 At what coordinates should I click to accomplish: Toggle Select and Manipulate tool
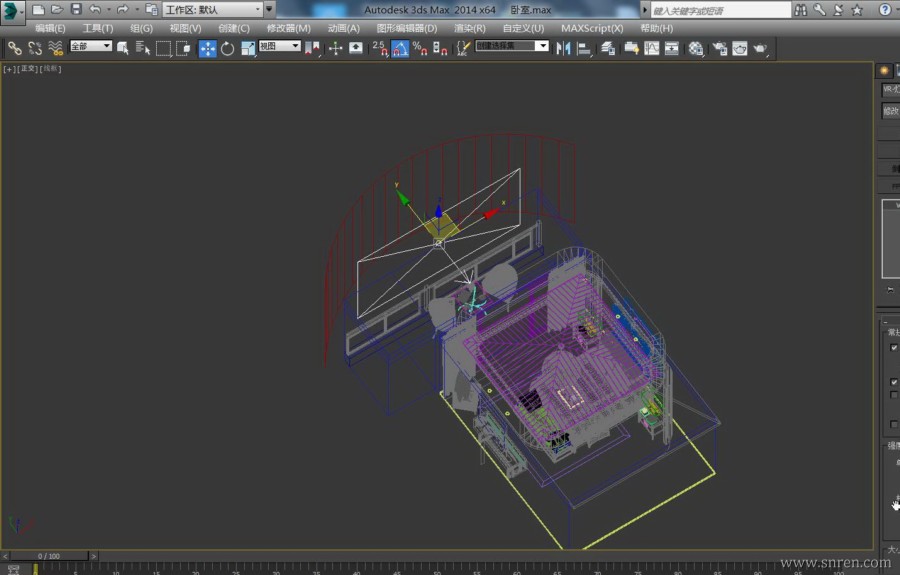tap(335, 49)
